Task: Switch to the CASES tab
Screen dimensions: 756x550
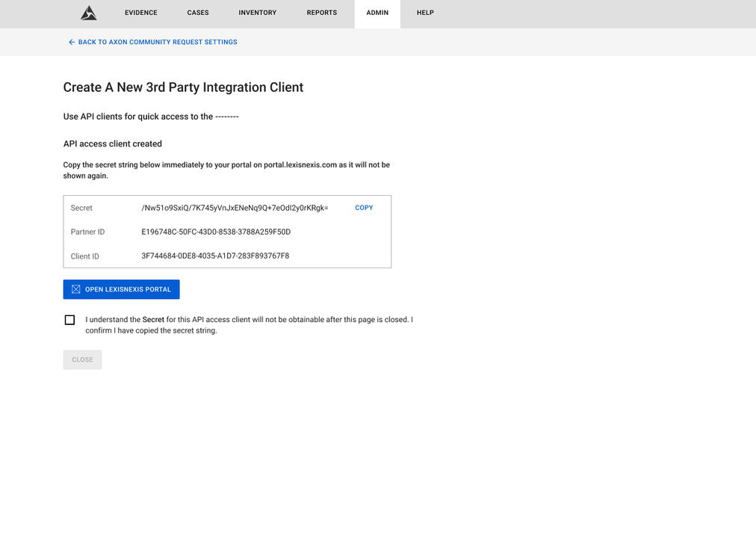Action: click(x=198, y=13)
